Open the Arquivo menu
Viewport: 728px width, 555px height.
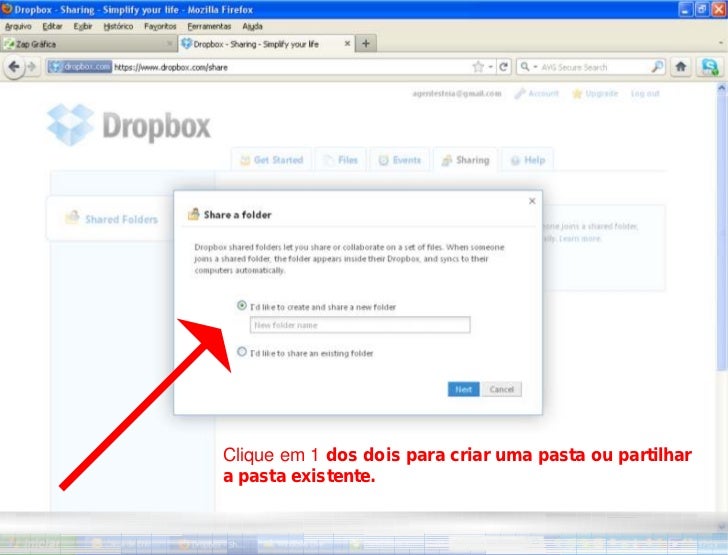(18, 26)
